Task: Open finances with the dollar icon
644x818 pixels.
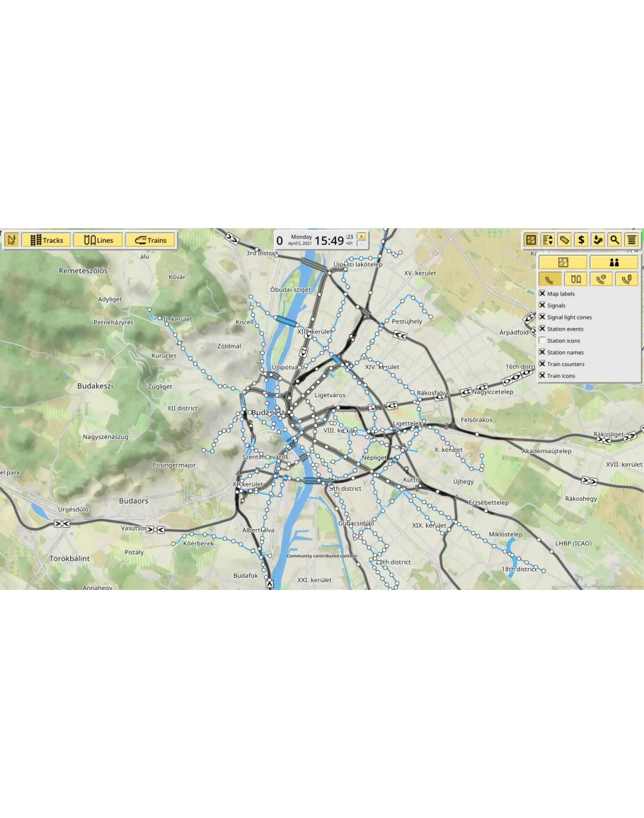Action: click(581, 240)
